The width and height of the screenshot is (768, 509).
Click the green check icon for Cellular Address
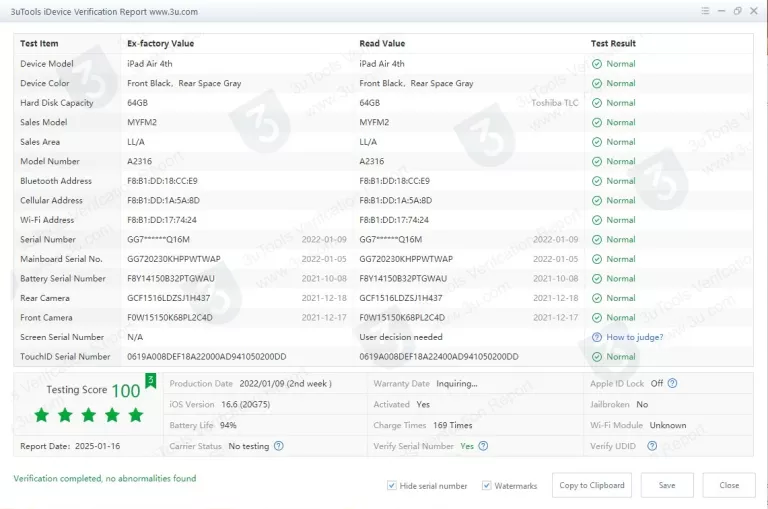[x=597, y=200]
